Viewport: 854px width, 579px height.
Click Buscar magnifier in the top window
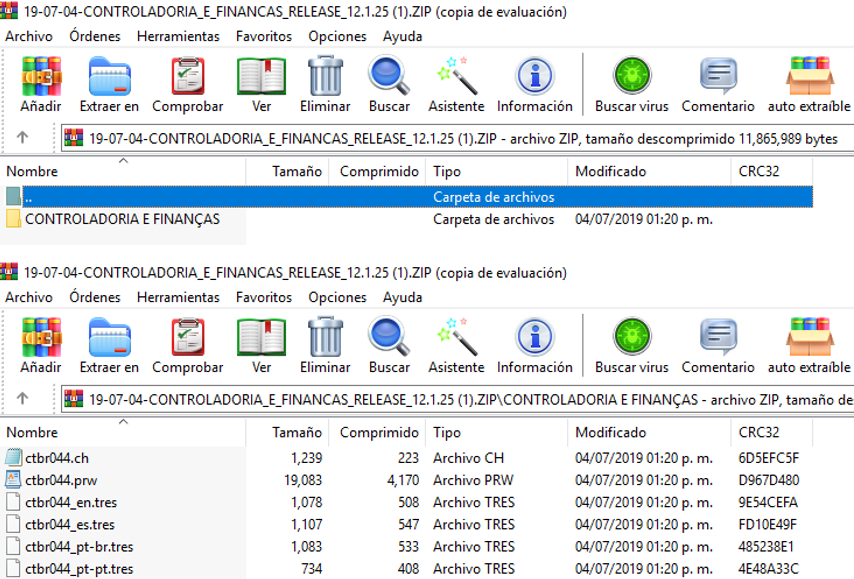coord(389,77)
